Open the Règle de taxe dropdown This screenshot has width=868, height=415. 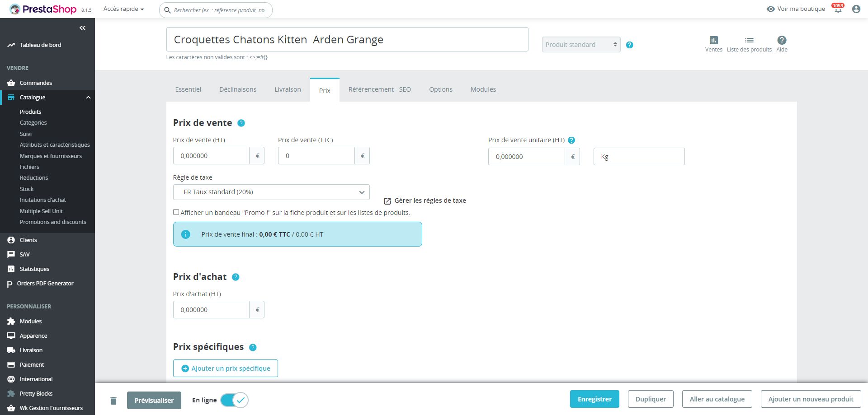(x=271, y=192)
